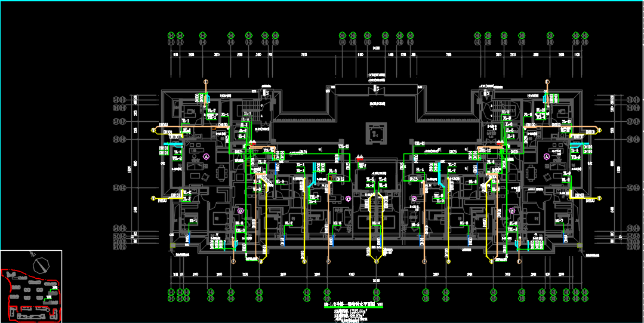This screenshot has width=644, height=323.
Task: Select magenta circled C left of center
Action: 349,199
